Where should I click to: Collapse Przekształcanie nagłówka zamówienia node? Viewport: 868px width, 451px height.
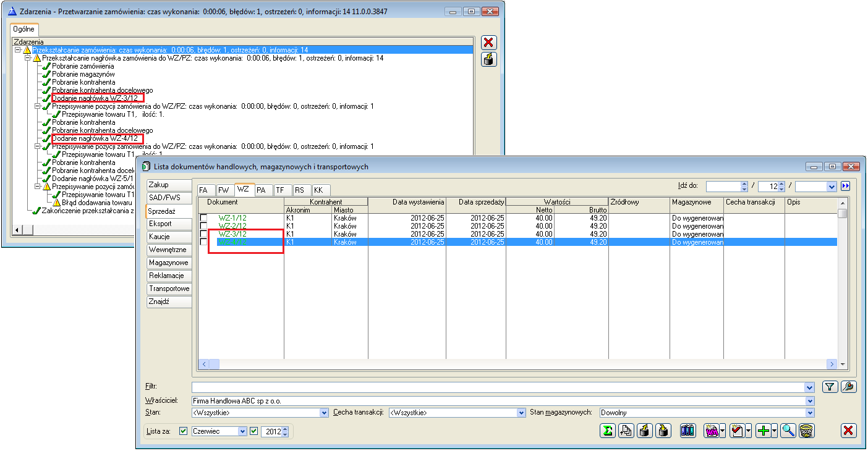click(x=27, y=58)
